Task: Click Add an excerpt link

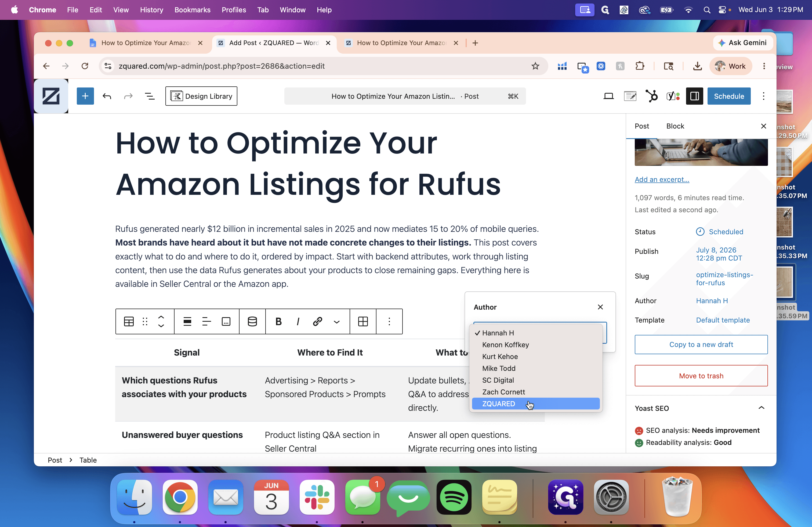Action: pyautogui.click(x=662, y=180)
